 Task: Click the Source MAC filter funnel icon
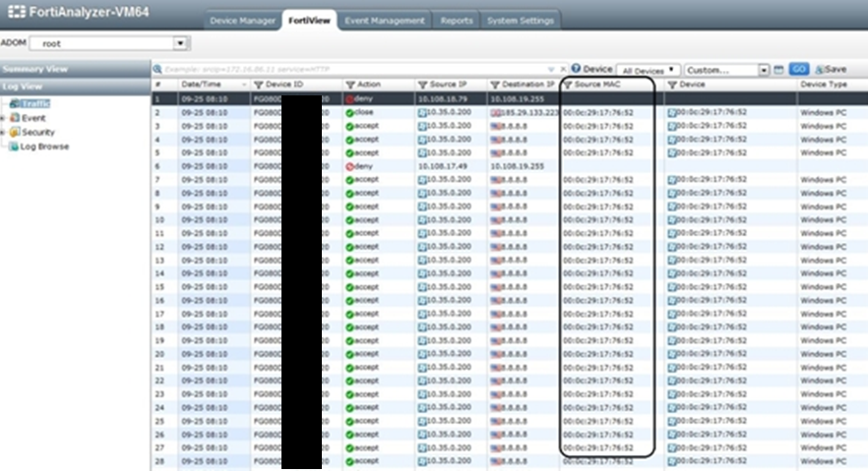pos(568,85)
